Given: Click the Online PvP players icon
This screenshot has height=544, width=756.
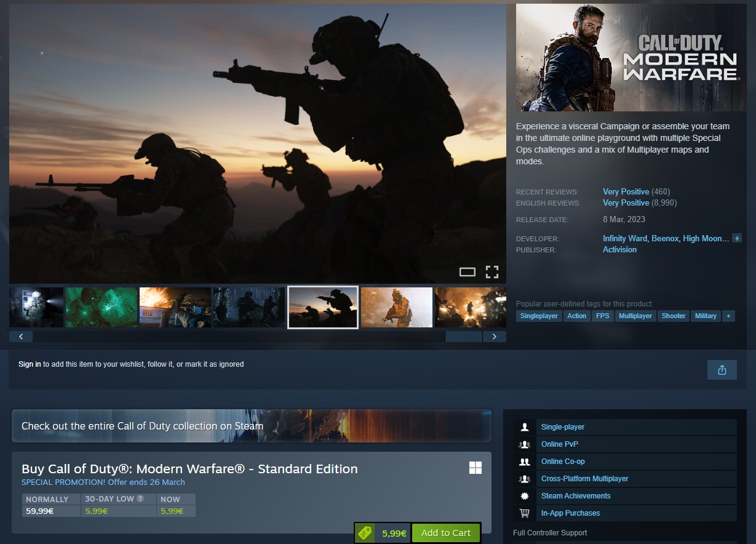Looking at the screenshot, I should pos(525,444).
